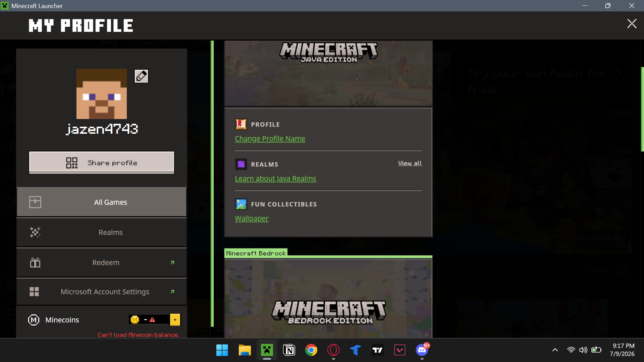This screenshot has width=644, height=362.
Task: Click the Fun Collectibles picture icon
Action: point(241,204)
